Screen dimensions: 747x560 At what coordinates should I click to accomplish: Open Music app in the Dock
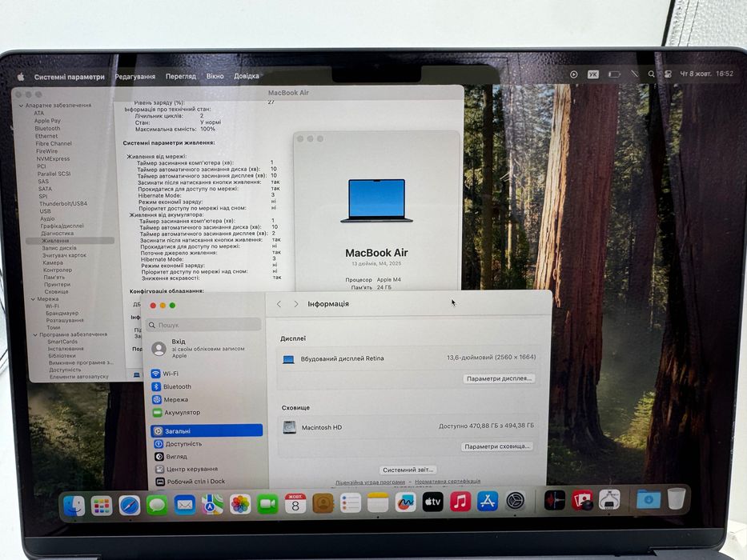coord(460,502)
